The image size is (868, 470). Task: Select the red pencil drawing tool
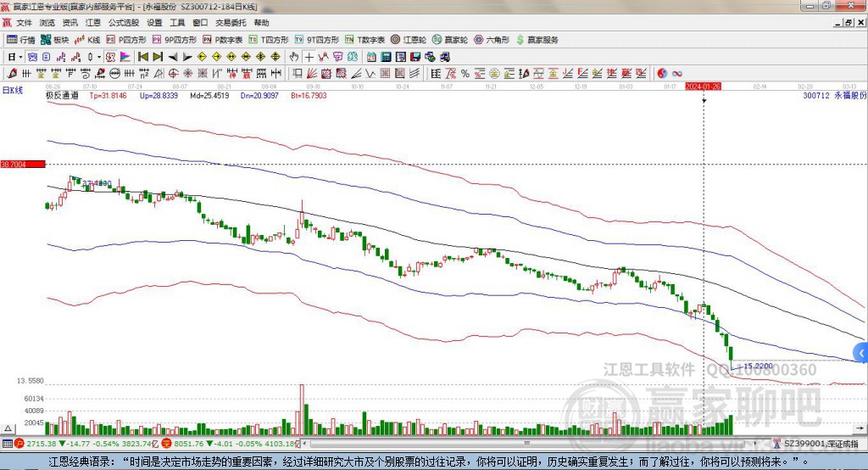12,73
